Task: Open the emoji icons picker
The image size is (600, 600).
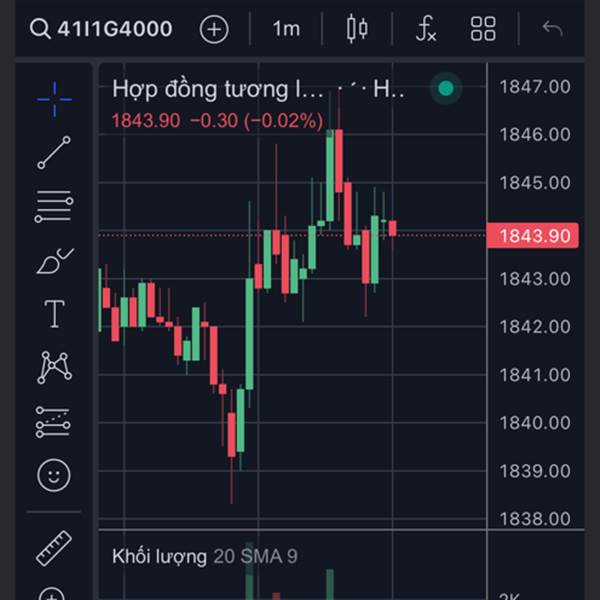Action: pyautogui.click(x=54, y=476)
